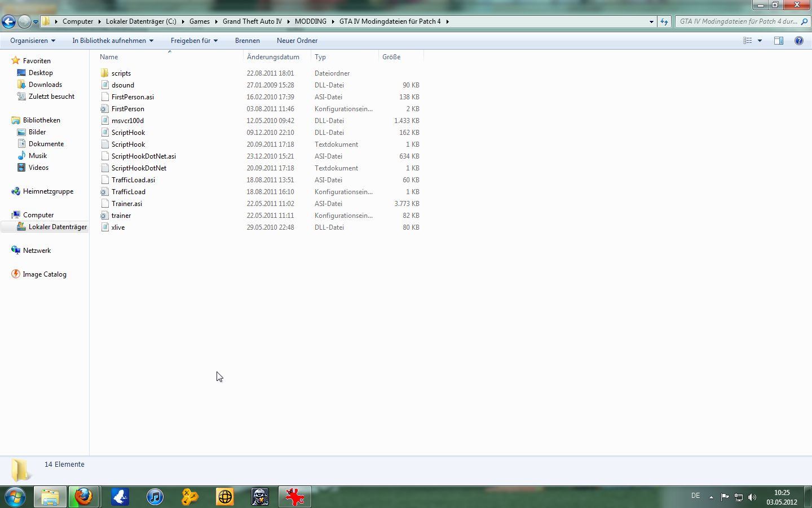Click the Neuer Ordner button
This screenshot has height=508, width=812.
coord(297,41)
